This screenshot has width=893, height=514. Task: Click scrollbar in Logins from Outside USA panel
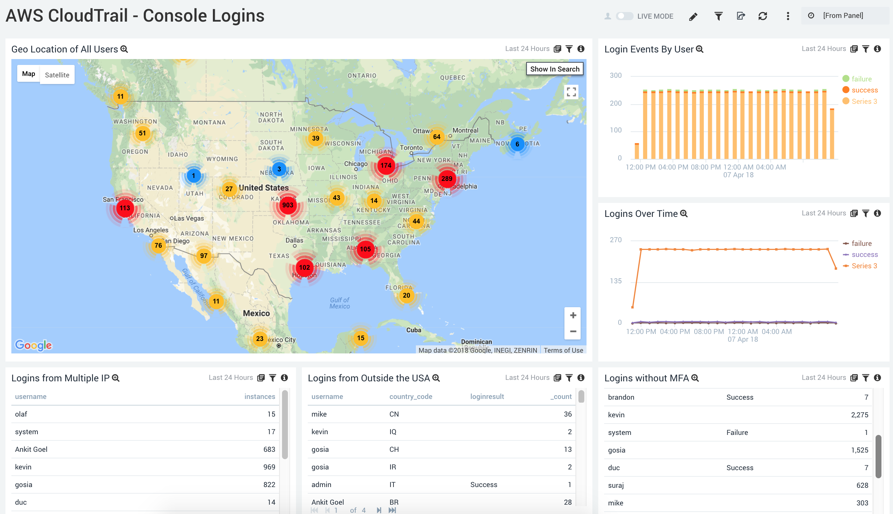[x=581, y=397]
